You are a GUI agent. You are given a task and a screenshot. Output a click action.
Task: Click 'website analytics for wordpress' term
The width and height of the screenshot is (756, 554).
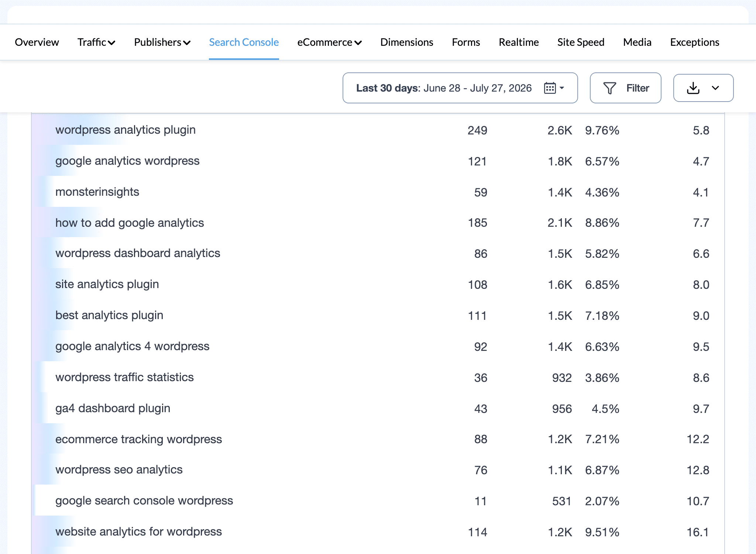138,532
